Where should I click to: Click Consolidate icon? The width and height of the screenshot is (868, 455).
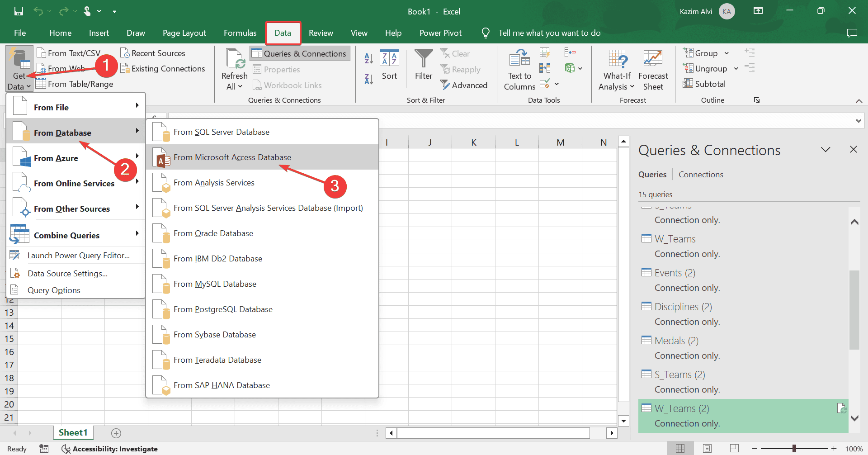[x=570, y=52]
